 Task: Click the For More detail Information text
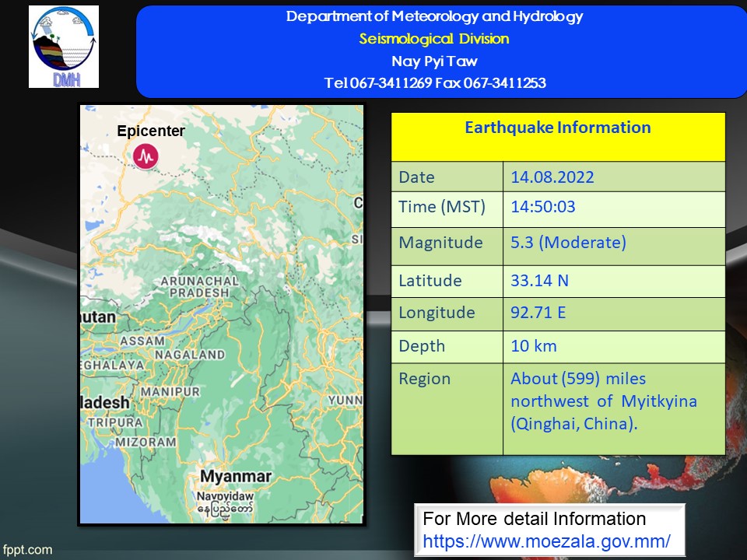(534, 519)
